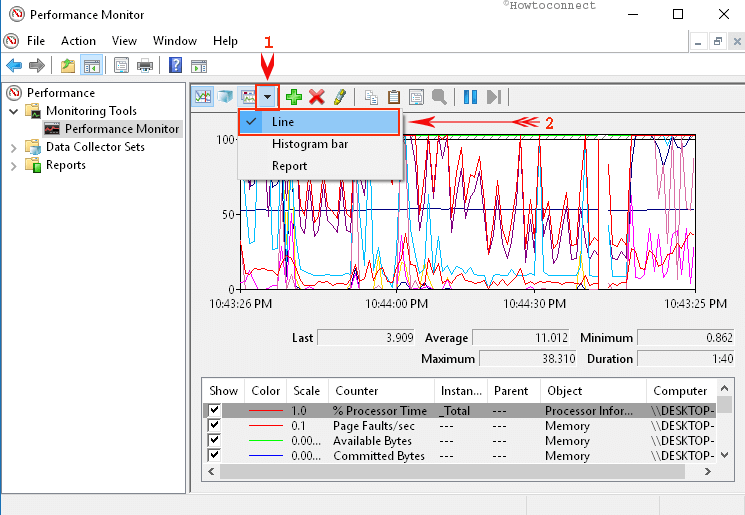Sort by the Counter column header
The height and width of the screenshot is (515, 745).
382,391
